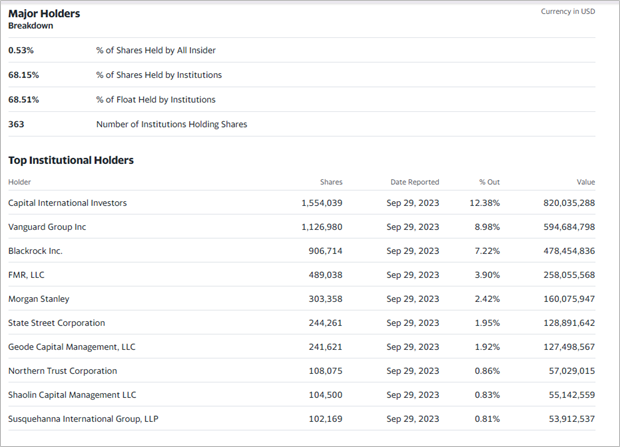620x447 pixels.
Task: Click the 2.42% out cell
Action: pos(487,299)
